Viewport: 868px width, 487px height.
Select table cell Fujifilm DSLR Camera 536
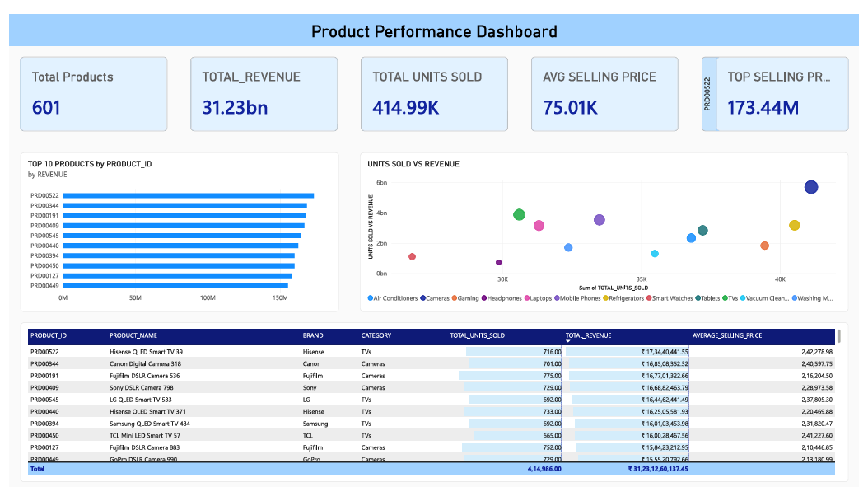pos(144,376)
